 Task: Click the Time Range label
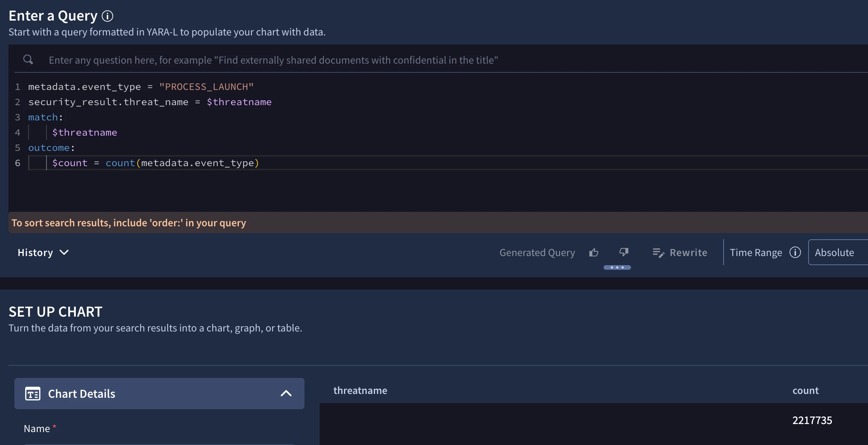pos(756,253)
